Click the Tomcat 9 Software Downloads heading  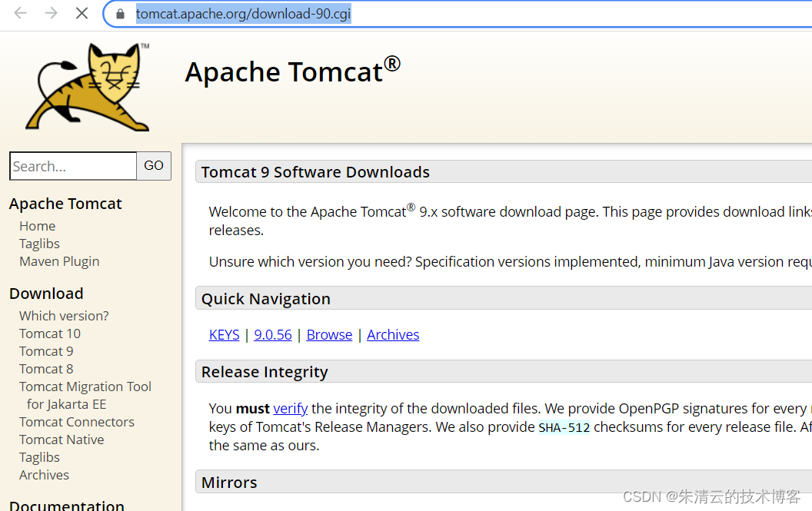[315, 172]
